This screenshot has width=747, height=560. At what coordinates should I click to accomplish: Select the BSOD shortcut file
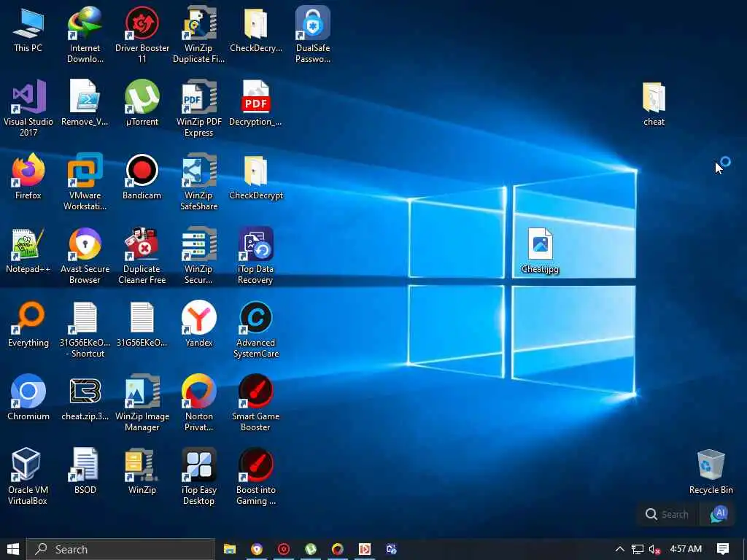tap(85, 464)
